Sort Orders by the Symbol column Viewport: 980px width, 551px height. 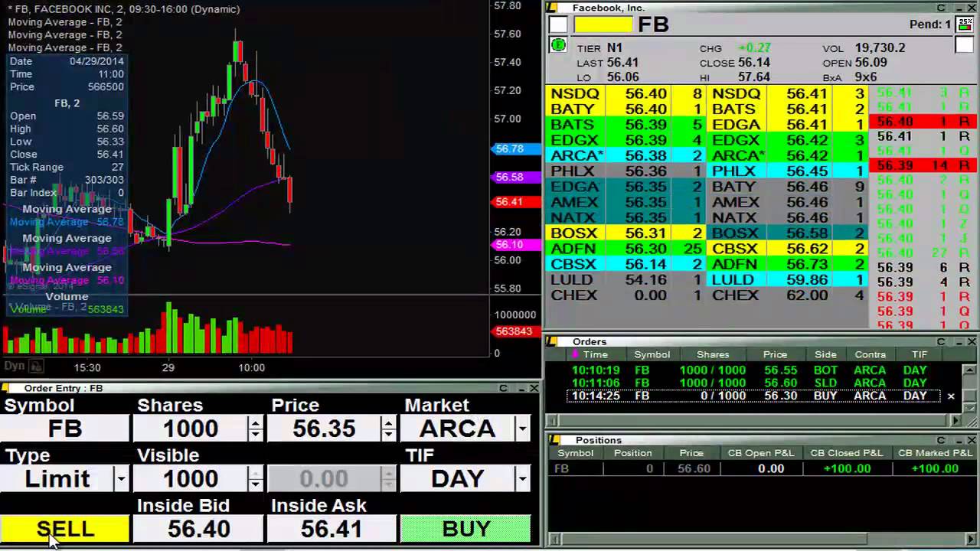652,354
